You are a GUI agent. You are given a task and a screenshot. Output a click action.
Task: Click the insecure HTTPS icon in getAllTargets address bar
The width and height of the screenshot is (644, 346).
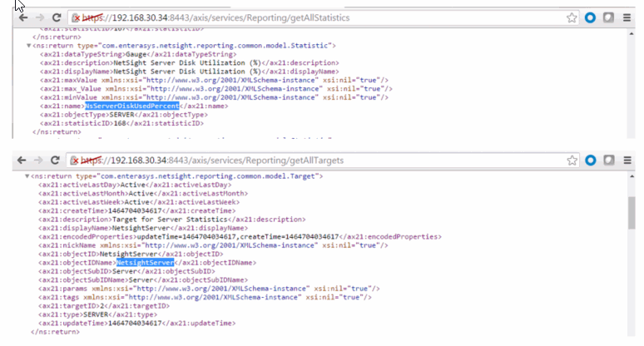click(x=74, y=161)
